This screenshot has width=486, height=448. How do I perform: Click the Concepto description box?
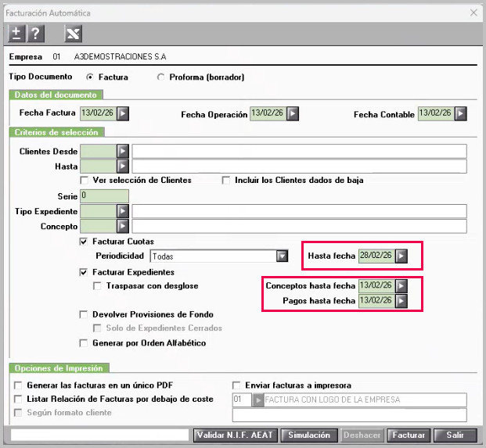[300, 226]
